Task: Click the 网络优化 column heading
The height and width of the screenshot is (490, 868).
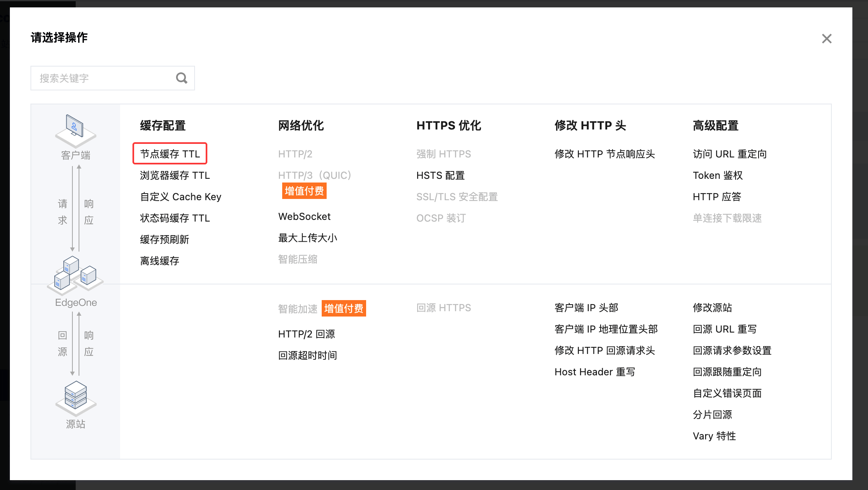Action: 301,125
